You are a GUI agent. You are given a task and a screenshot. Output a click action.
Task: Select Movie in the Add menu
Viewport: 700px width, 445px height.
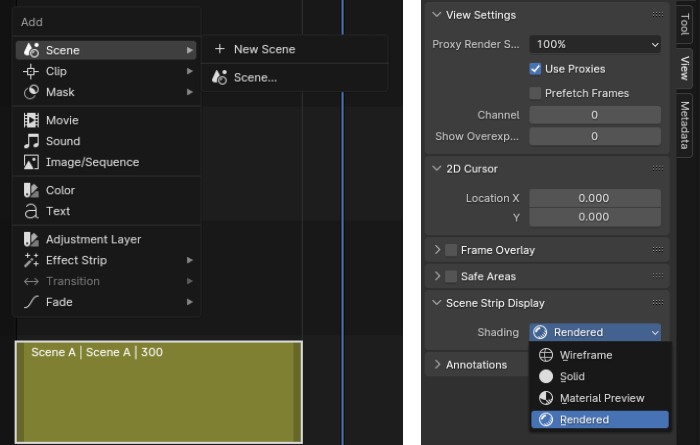click(x=106, y=120)
